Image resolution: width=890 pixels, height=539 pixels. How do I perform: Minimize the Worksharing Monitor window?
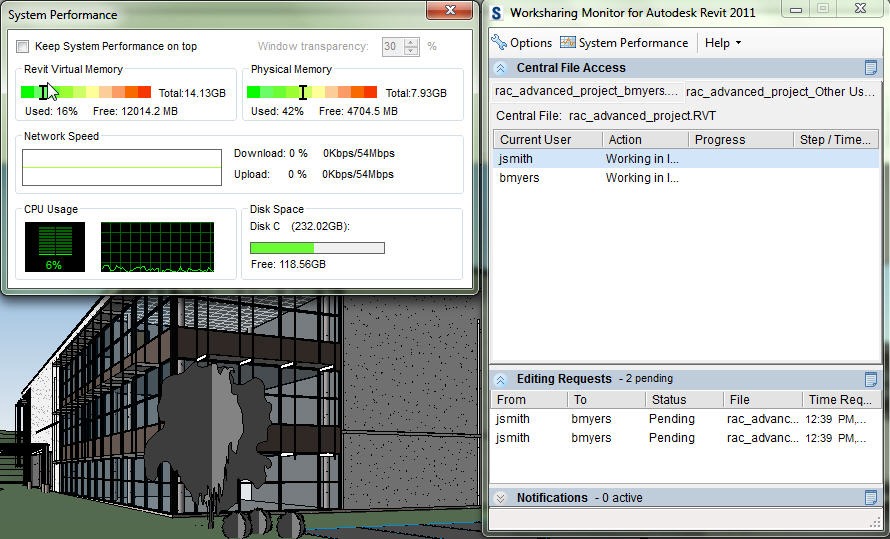pyautogui.click(x=796, y=9)
